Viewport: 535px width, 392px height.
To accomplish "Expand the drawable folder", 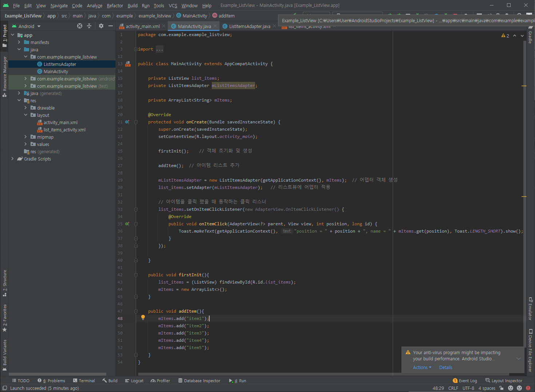I will pos(26,108).
